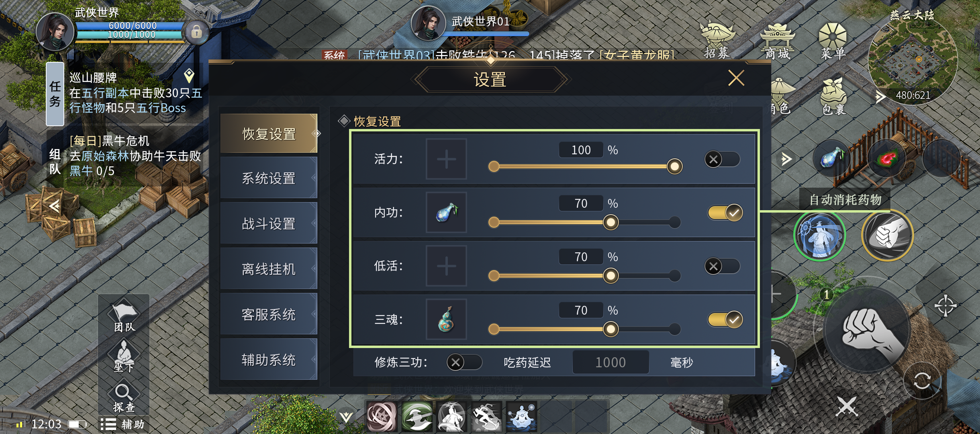980x434 pixels.
Task: Disable the 内功 auto-recovery toggle
Action: 725,213
